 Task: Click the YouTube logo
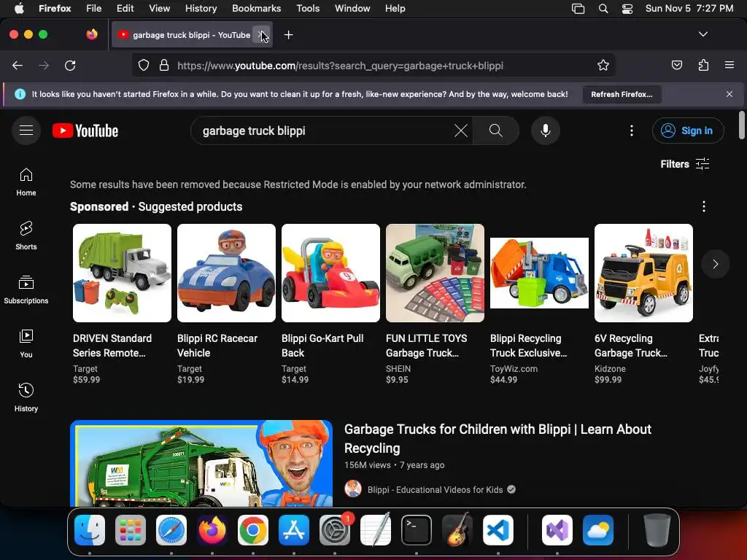click(x=85, y=131)
